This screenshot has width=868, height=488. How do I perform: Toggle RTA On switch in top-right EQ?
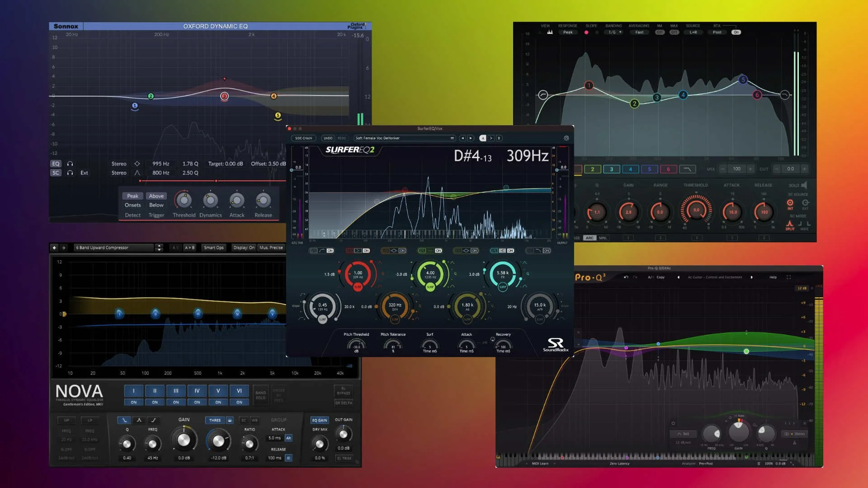(x=736, y=32)
